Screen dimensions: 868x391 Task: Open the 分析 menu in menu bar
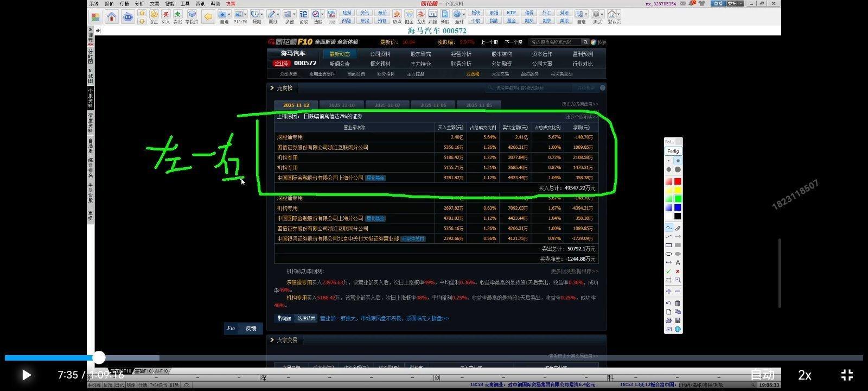click(139, 3)
